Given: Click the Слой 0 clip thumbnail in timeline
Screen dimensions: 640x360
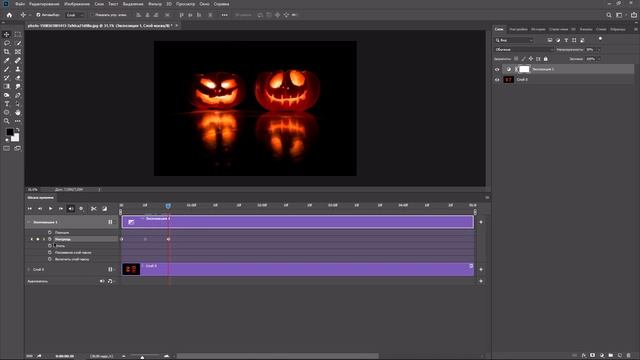Looking at the screenshot, I should pos(131,269).
